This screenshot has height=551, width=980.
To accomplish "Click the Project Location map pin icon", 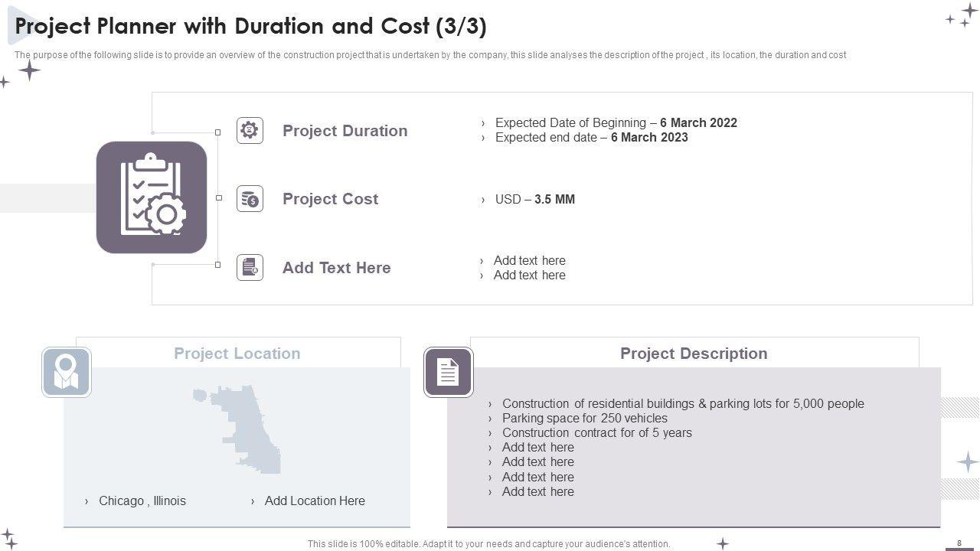I will (67, 372).
